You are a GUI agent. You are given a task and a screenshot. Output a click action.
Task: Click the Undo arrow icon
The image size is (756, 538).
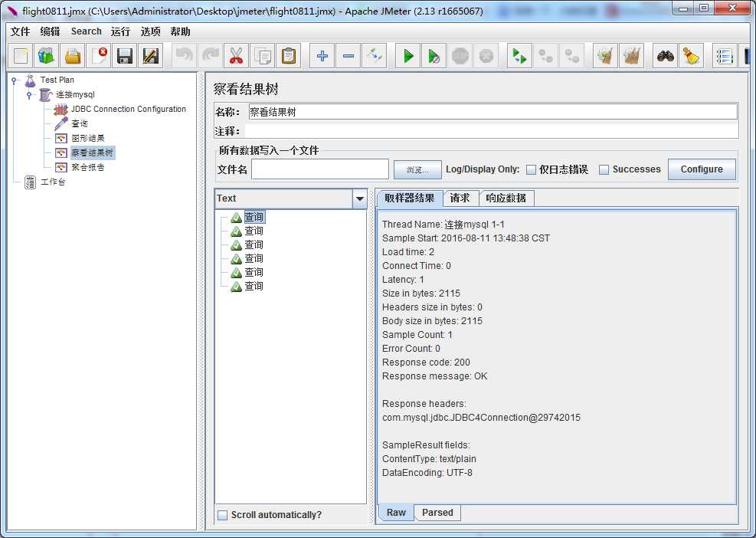pyautogui.click(x=184, y=56)
